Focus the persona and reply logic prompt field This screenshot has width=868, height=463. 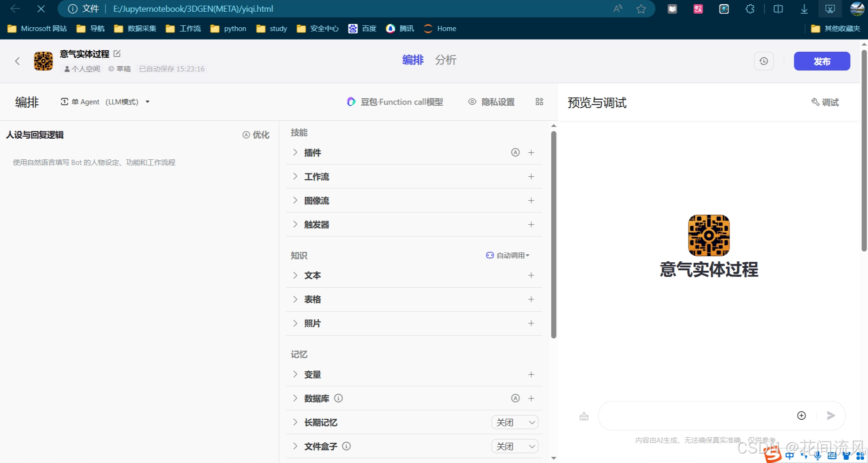point(139,162)
